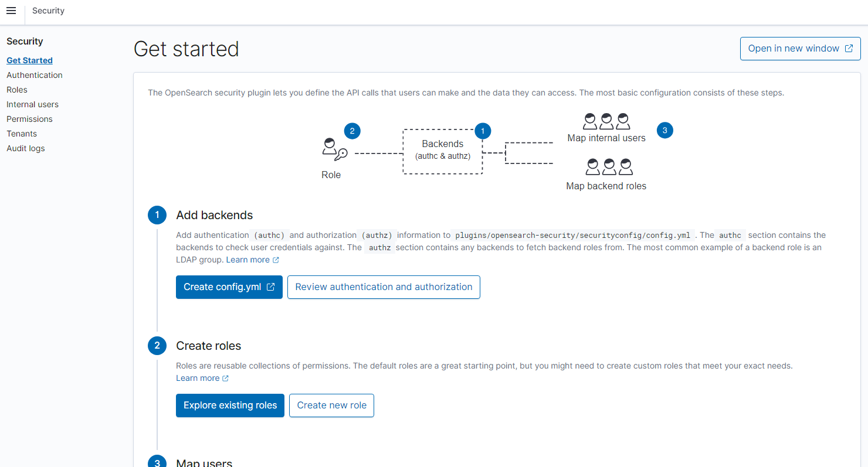Click Review authentication and authorization button

[384, 287]
